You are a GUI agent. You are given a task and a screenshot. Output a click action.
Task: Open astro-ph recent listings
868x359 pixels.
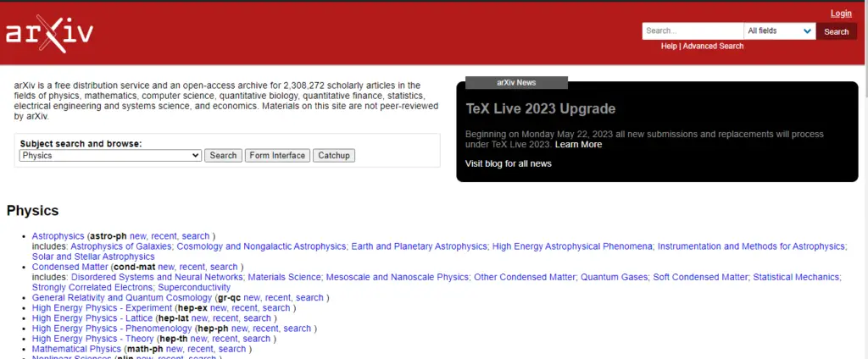(164, 236)
